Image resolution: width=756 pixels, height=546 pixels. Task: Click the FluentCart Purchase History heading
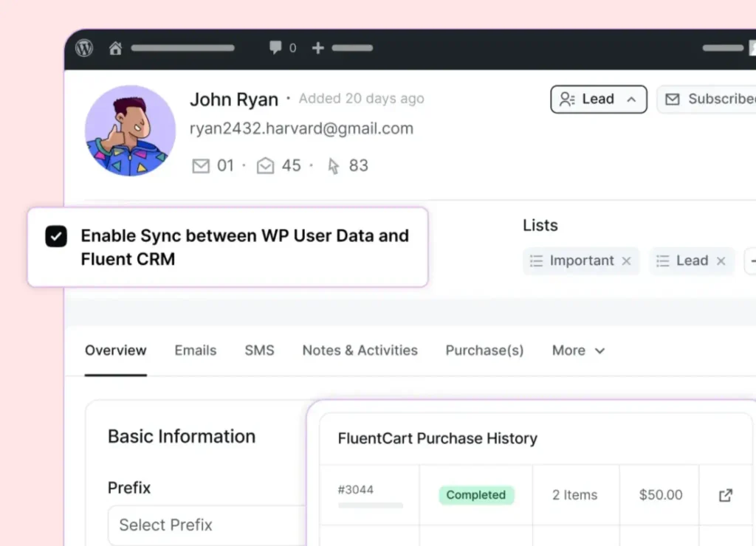point(437,438)
